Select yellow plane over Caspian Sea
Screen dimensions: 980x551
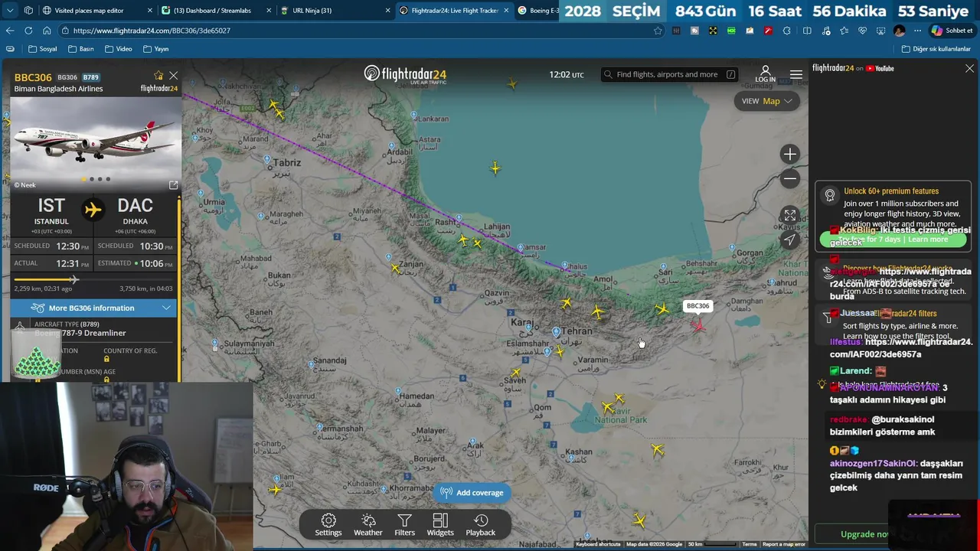pyautogui.click(x=495, y=168)
